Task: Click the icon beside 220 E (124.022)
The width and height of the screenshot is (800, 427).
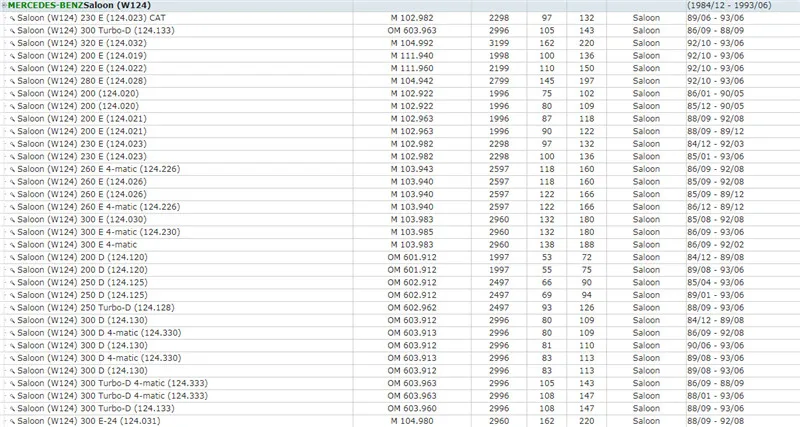Action: point(12,68)
